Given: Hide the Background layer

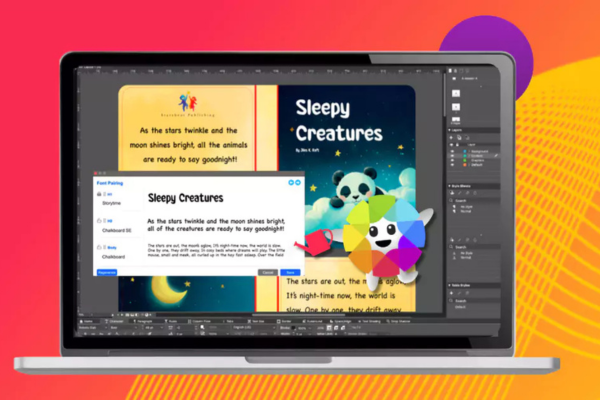Looking at the screenshot, I should 452,152.
